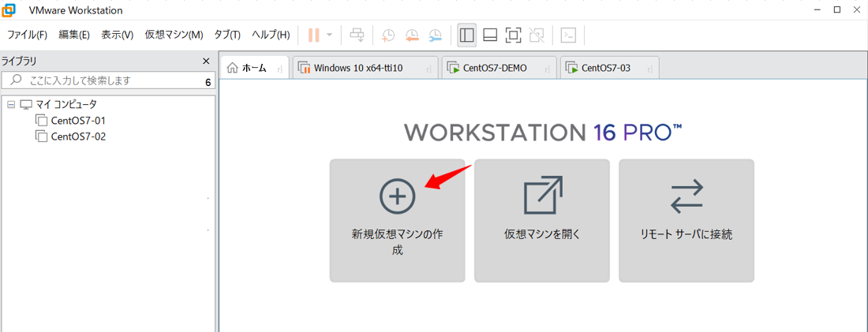
Task: Switch to the CentOS7-DEMO tab
Action: click(499, 68)
